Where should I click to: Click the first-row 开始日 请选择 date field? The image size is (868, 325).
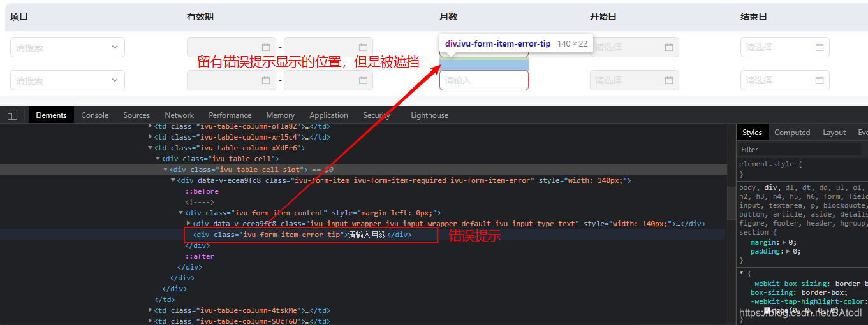[x=635, y=47]
